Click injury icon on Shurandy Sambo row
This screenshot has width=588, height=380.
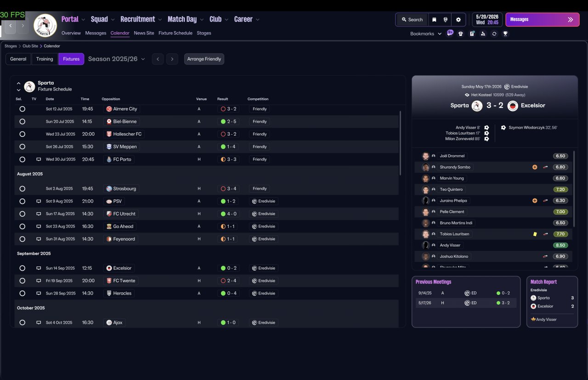coord(535,167)
